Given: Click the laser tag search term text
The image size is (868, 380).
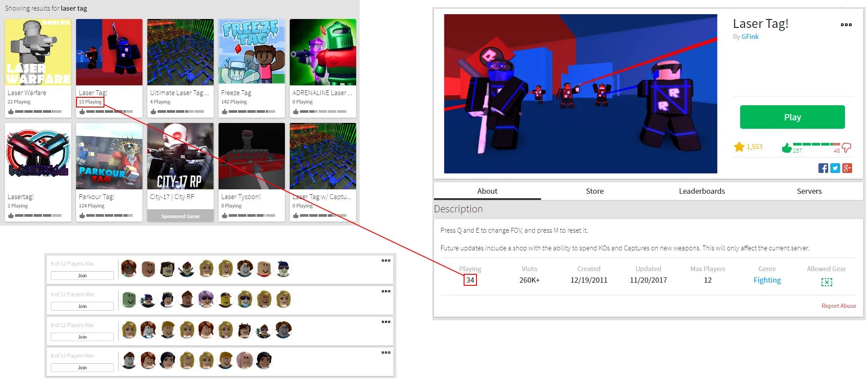Looking at the screenshot, I should (x=74, y=8).
